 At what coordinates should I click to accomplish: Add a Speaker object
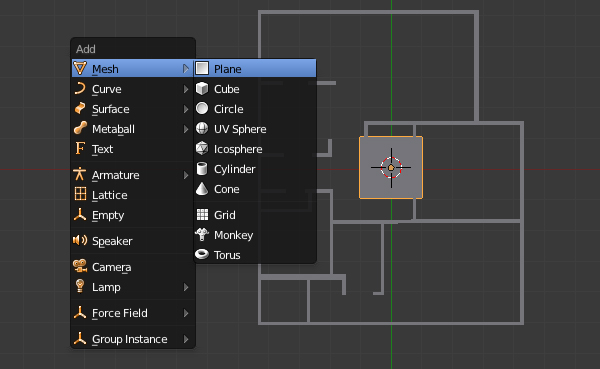coord(133,241)
